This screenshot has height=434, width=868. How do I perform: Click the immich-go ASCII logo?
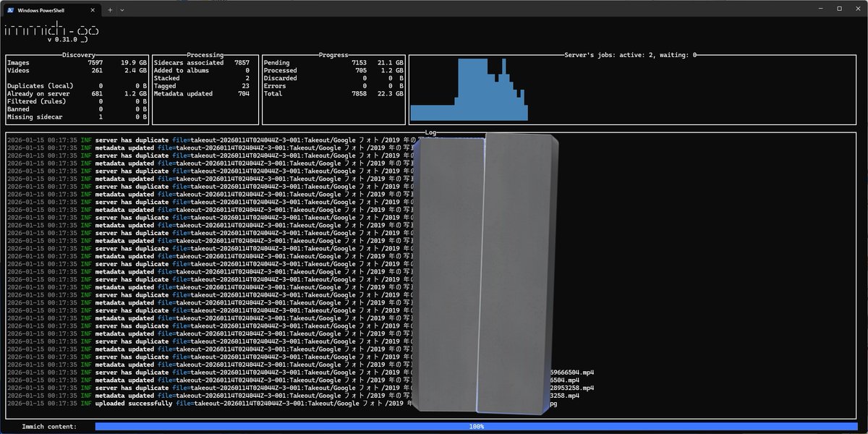coord(51,31)
